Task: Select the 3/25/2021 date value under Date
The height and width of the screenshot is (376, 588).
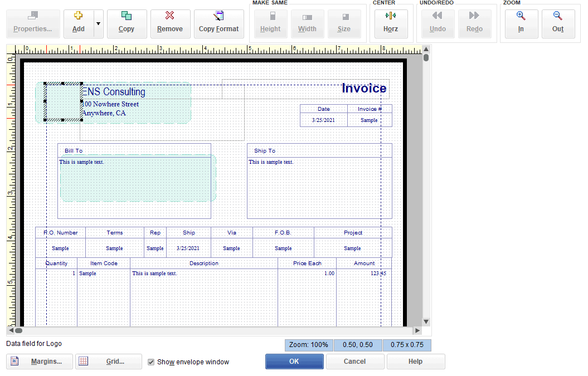Action: click(323, 120)
